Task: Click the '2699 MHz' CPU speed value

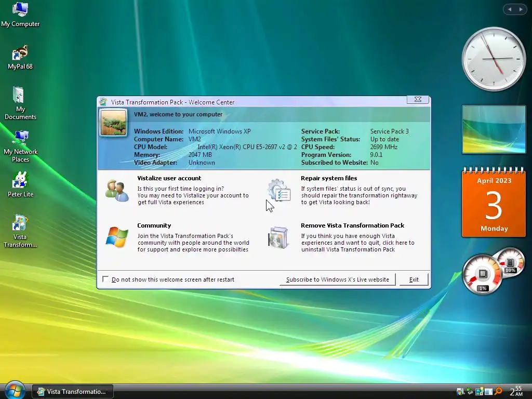Action: [x=384, y=147]
